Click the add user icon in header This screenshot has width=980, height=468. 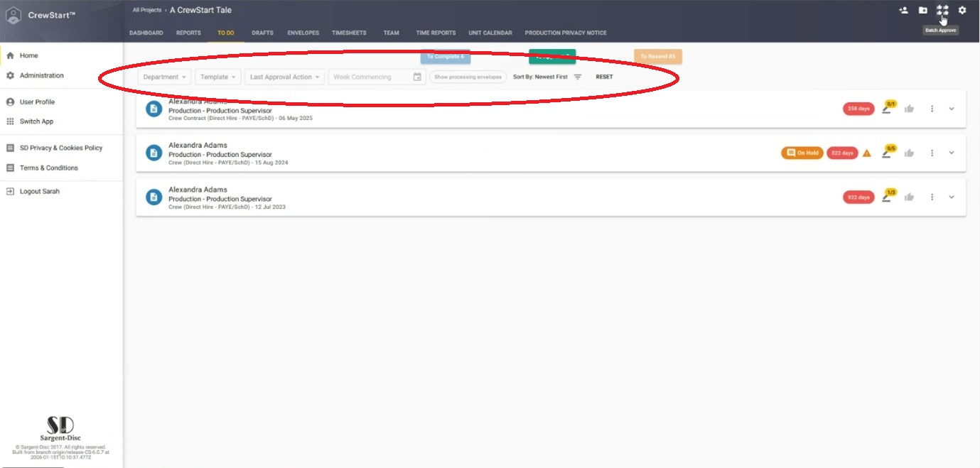pos(903,10)
